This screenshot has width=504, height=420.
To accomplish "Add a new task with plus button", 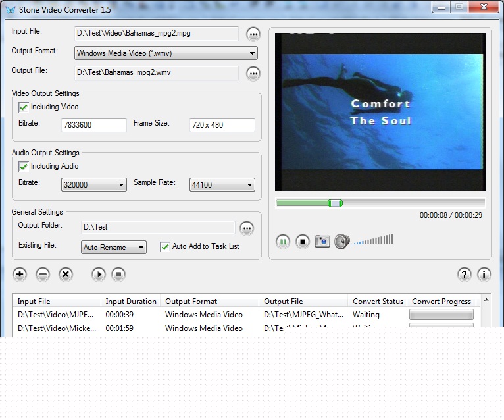I will [20, 275].
